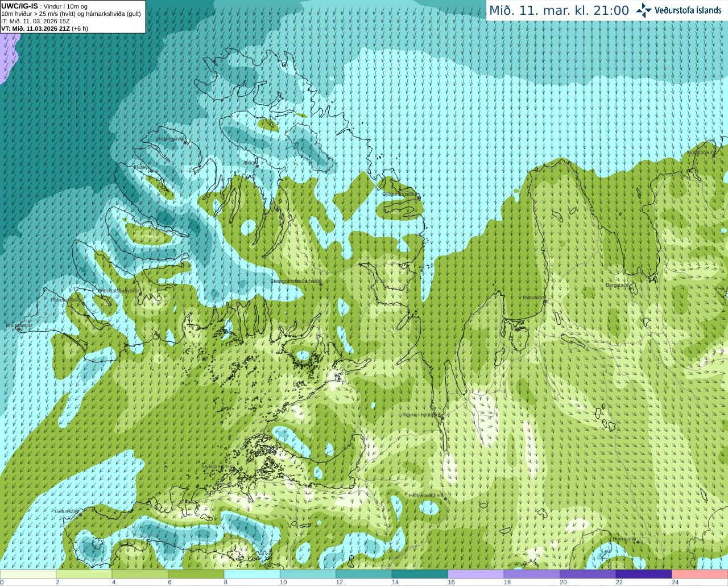The image size is (728, 586).
Task: Click the Patreksfjörður station dot
Action: [83, 303]
